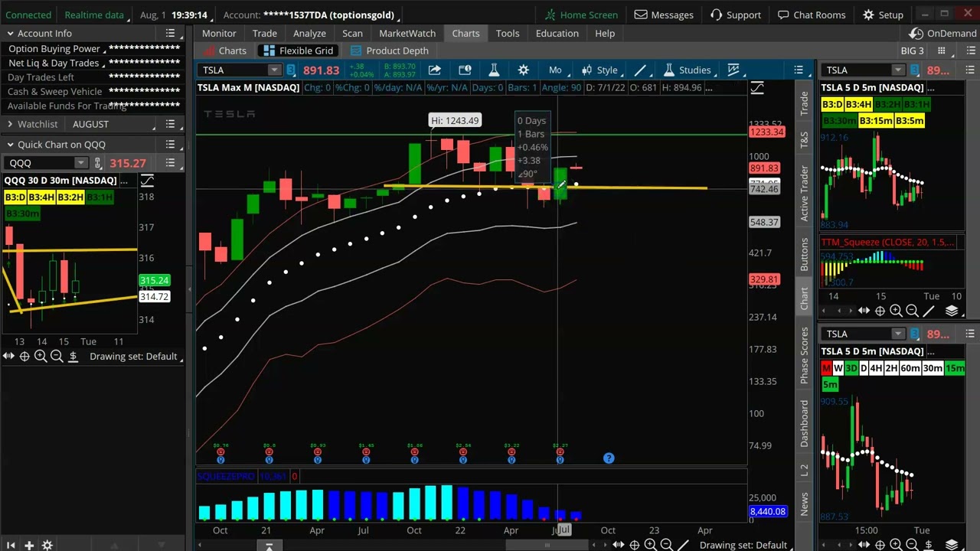Zoom out on upper right TSLA chart
This screenshot has width=980, height=551.
(x=912, y=311)
